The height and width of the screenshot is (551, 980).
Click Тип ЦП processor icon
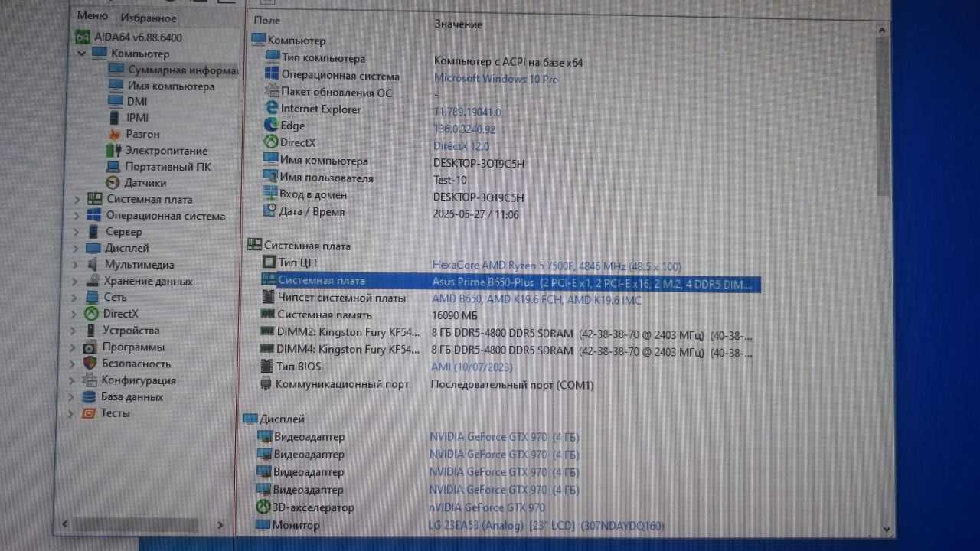(268, 262)
